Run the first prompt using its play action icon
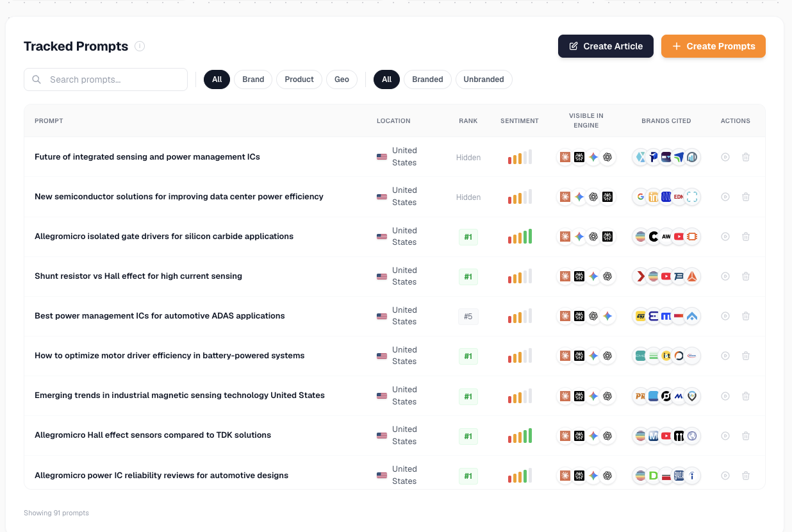Screen dimensions: 792x532 click(x=725, y=157)
